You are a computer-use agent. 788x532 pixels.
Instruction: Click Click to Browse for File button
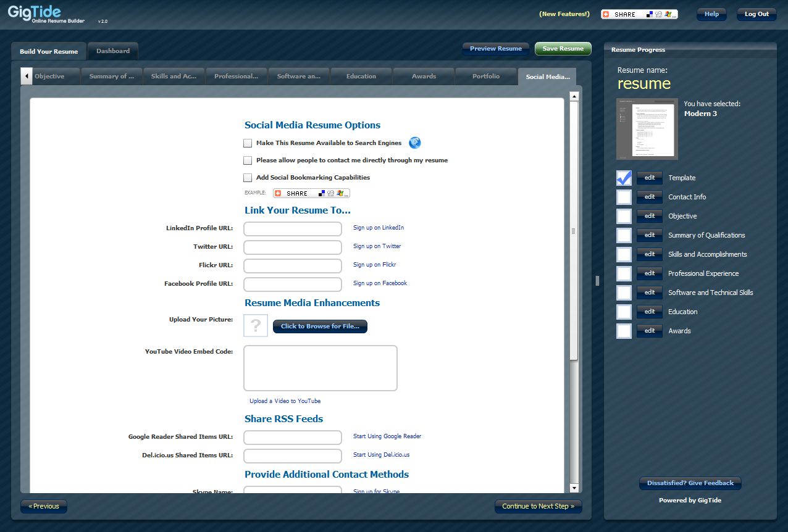(320, 326)
